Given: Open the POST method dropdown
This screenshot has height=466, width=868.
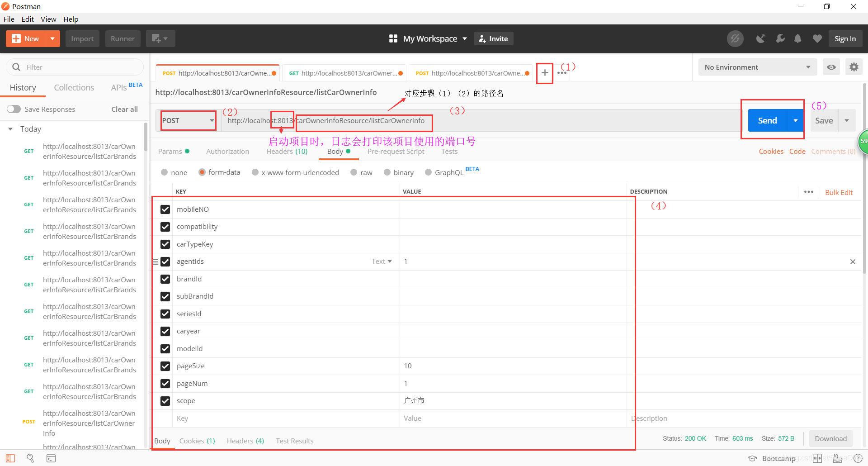Looking at the screenshot, I should tap(188, 121).
